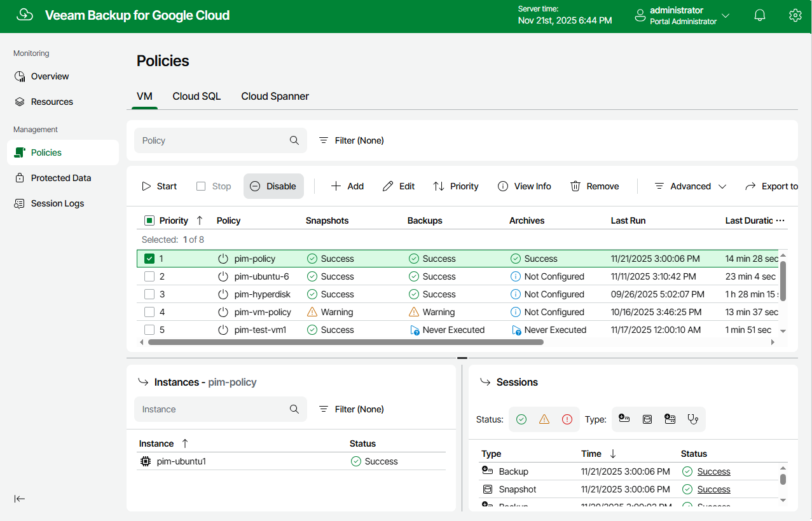Click the warning icon in pim-vm-policy Snapshots

(312, 312)
